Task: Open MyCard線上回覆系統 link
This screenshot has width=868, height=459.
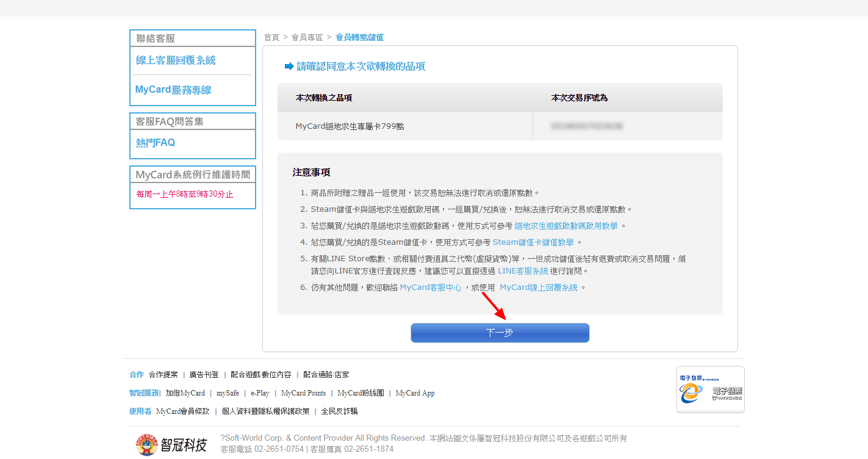Action: tap(539, 287)
